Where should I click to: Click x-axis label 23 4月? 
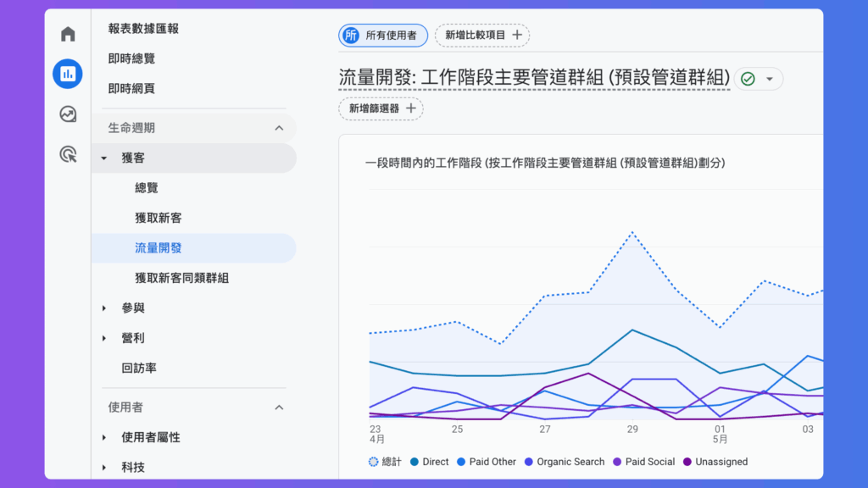(376, 435)
